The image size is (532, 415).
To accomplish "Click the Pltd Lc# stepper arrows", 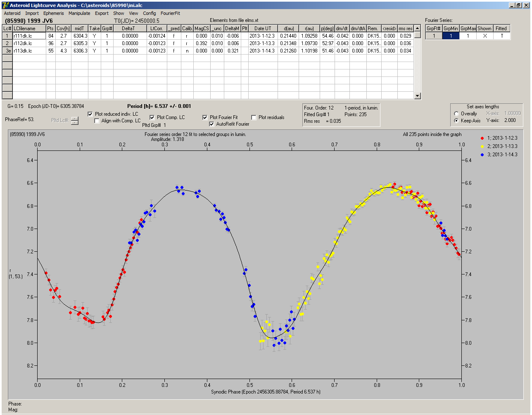I will point(74,121).
